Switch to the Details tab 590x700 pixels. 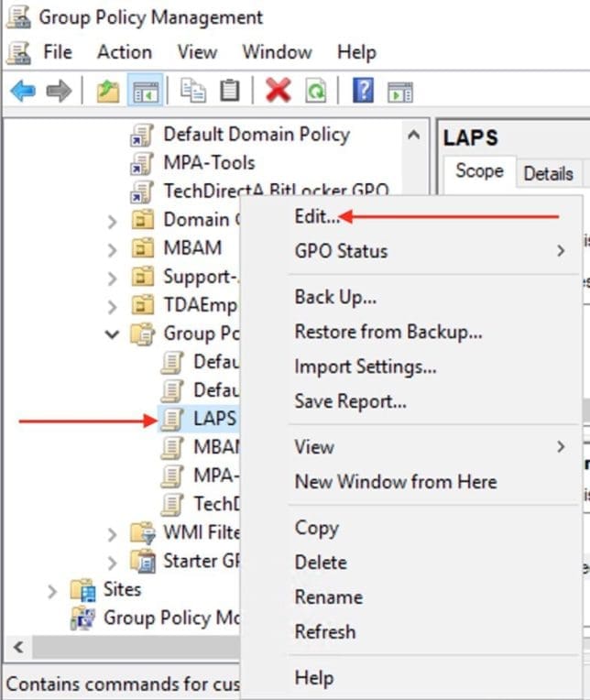[549, 174]
